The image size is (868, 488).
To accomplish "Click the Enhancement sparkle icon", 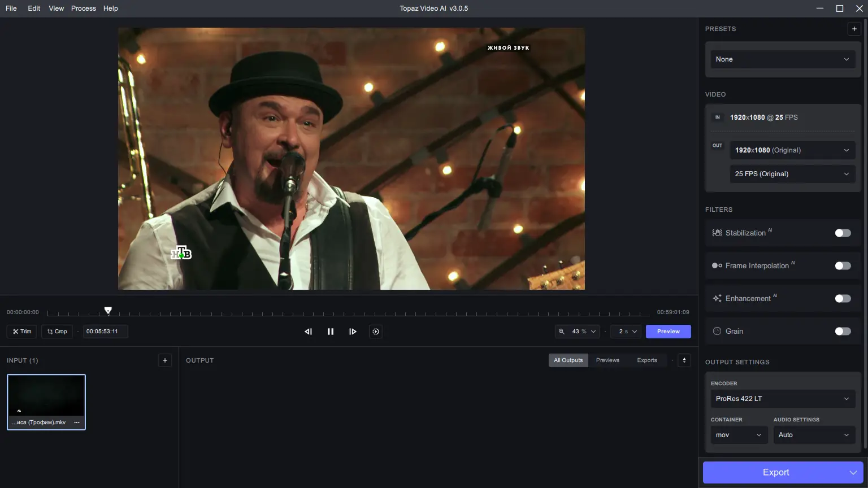I will click(717, 298).
